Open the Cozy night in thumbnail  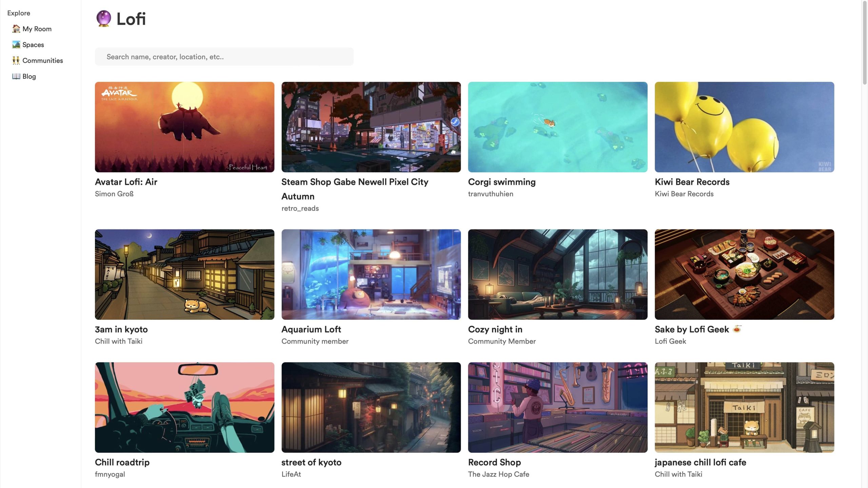(x=557, y=274)
